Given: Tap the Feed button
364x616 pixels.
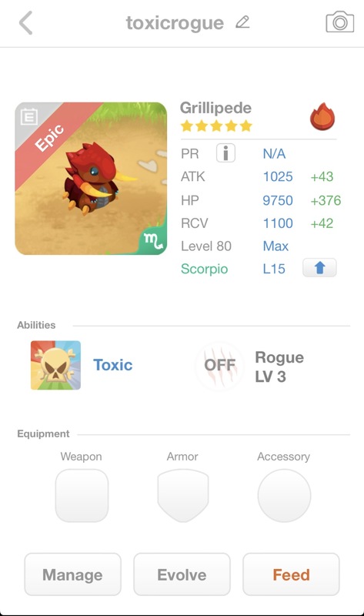Looking at the screenshot, I should 291,574.
